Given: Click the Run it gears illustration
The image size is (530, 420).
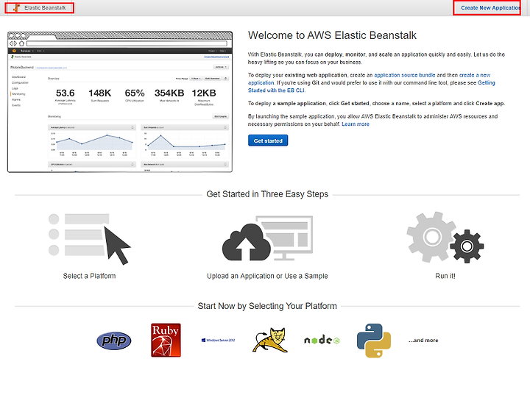Looking at the screenshot, I should click(445, 238).
